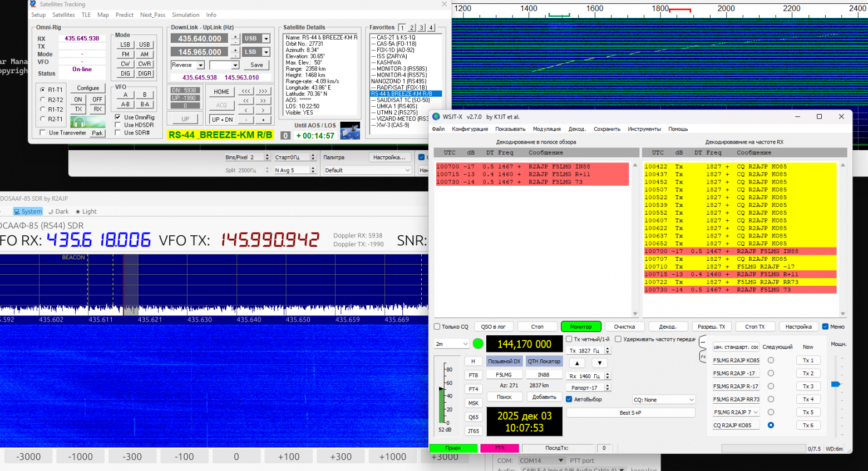
Task: Click the triple right arrow tuning button
Action: (263, 91)
